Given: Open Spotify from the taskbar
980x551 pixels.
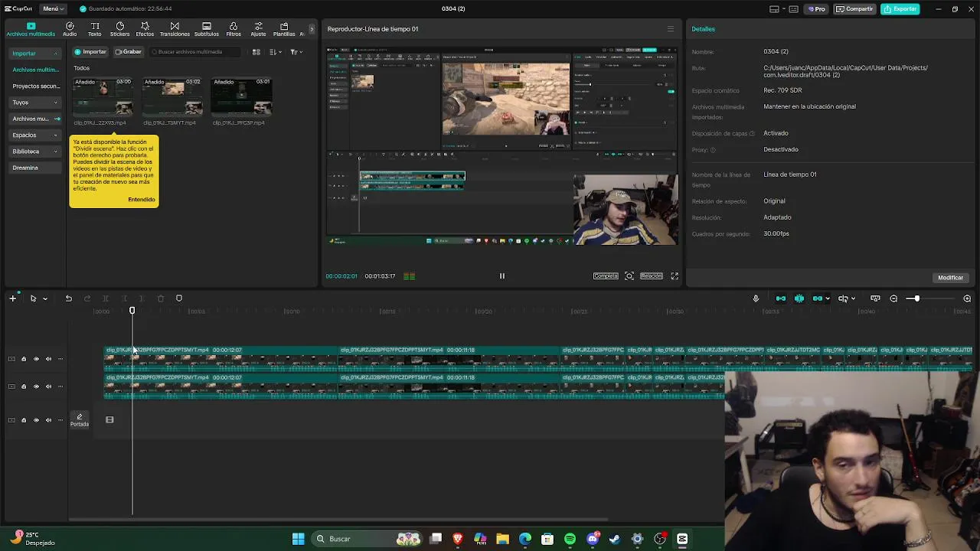Looking at the screenshot, I should click(570, 539).
